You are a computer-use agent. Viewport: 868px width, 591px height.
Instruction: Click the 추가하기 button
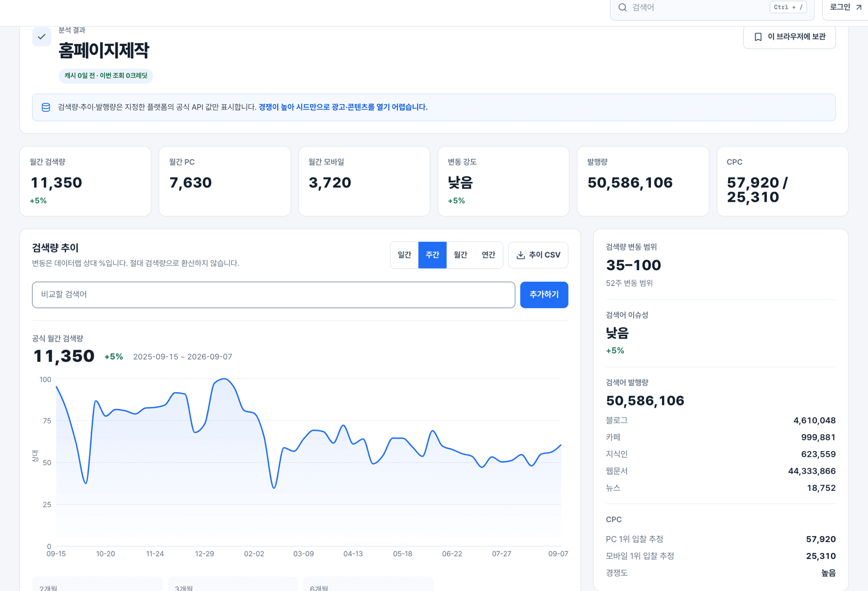(544, 294)
